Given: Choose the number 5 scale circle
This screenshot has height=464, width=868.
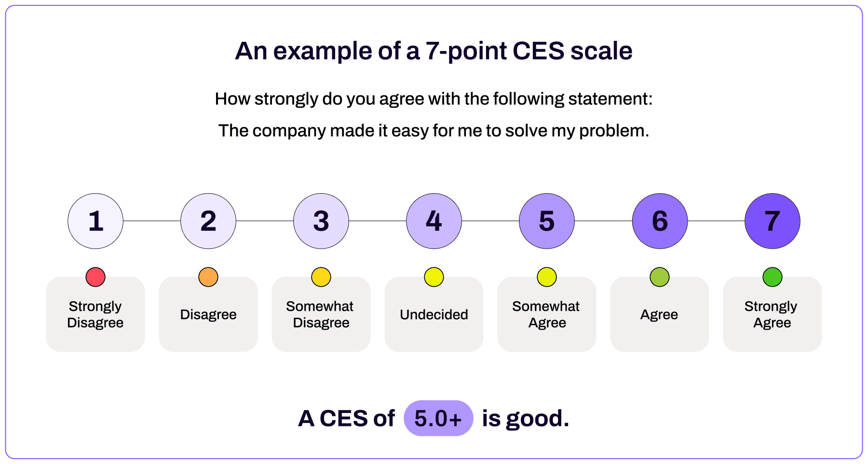Looking at the screenshot, I should 547,221.
